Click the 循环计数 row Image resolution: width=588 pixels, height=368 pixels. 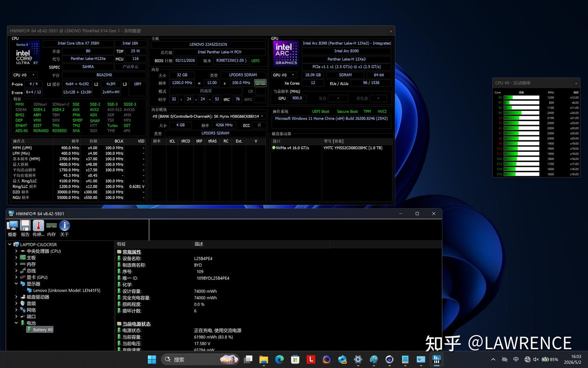tap(279, 311)
